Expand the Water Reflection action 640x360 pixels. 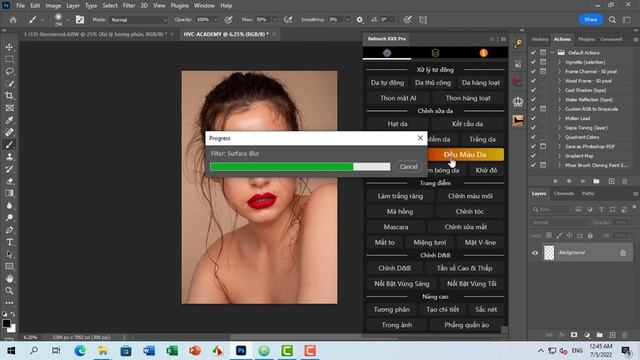(560, 100)
